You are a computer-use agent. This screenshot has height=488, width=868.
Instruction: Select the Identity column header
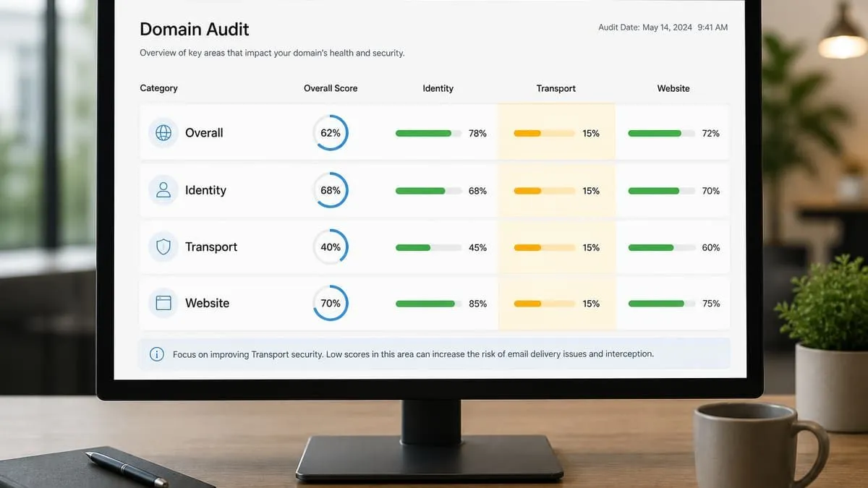[438, 88]
